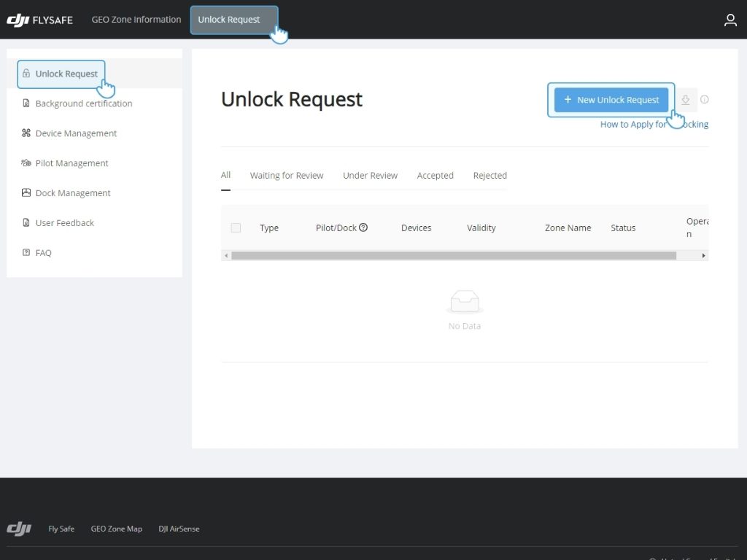The height and width of the screenshot is (560, 747).
Task: Click the DJI FlySafe logo in header
Action: click(x=40, y=20)
